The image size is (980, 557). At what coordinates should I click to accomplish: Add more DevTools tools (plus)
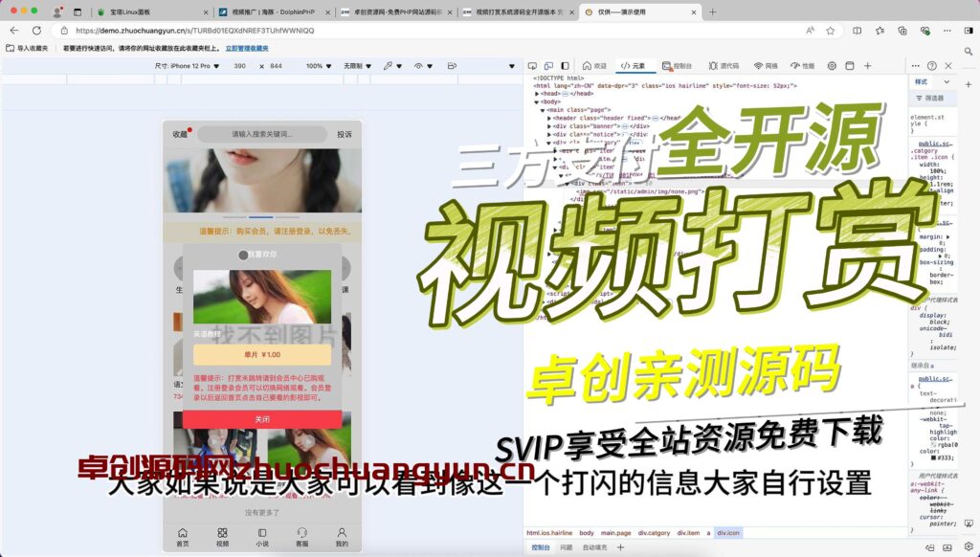[867, 66]
